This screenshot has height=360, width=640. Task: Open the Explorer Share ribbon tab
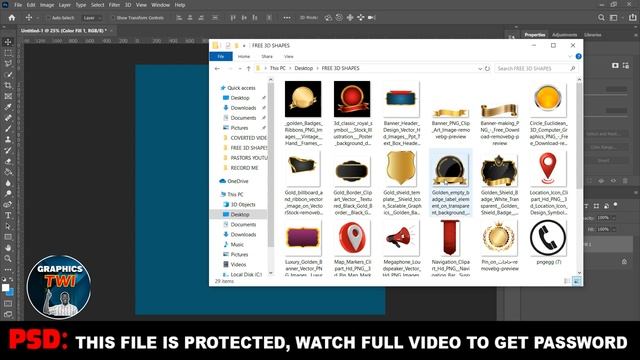point(267,56)
